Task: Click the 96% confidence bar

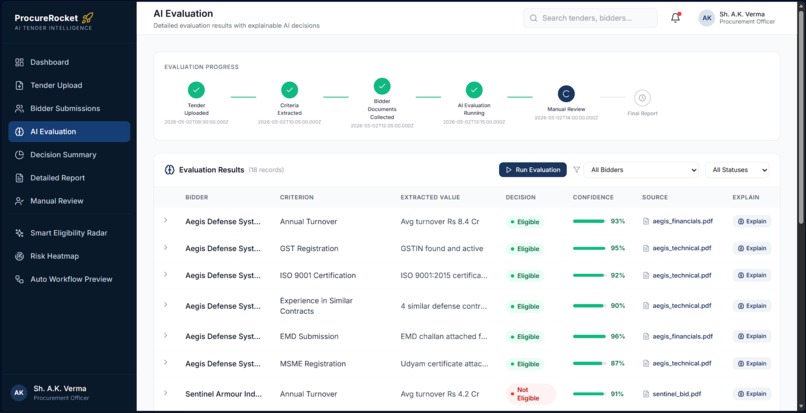Action: pos(589,336)
